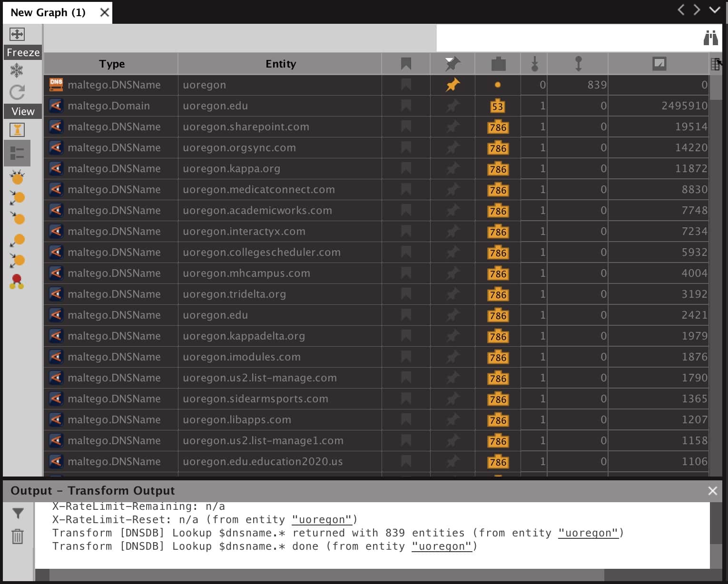
Task: Select the maltego.Domain type cell
Action: pos(111,106)
